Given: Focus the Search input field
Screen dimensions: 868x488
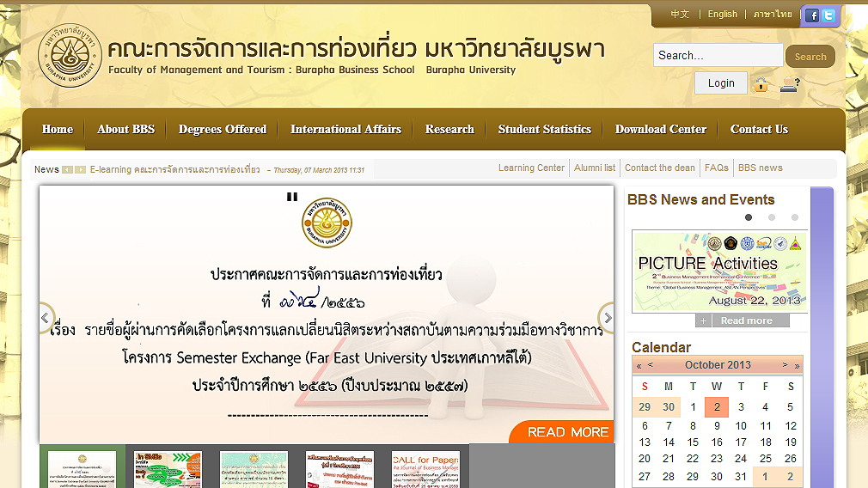Looking at the screenshot, I should [718, 55].
